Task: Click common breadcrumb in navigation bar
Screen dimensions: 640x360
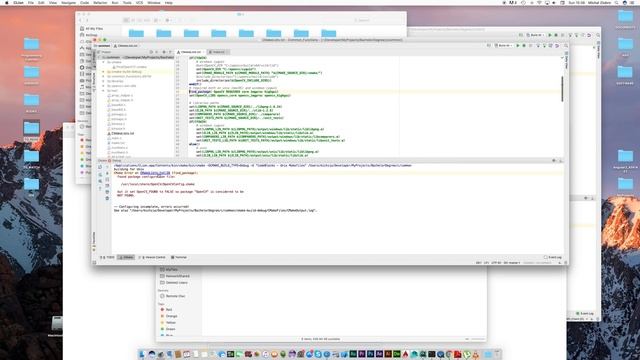Action: 102,46
